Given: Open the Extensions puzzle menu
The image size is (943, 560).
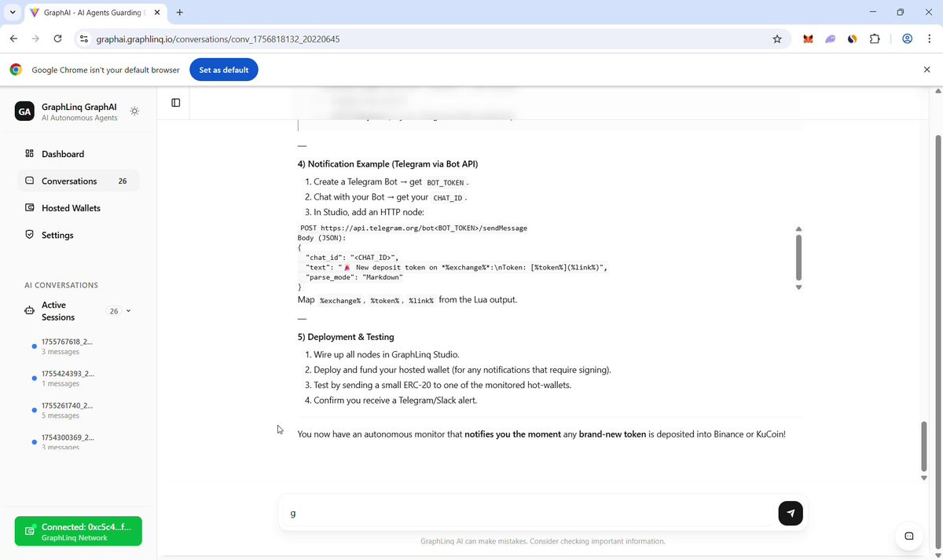Looking at the screenshot, I should tap(875, 38).
